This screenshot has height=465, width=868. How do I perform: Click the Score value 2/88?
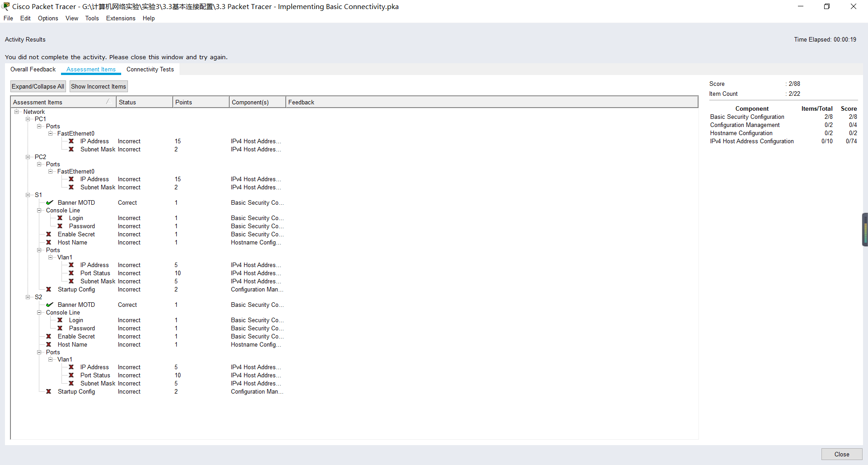click(794, 84)
